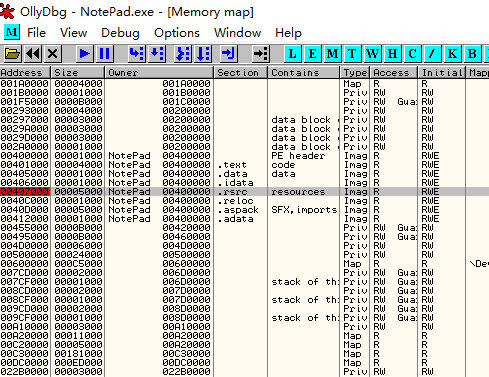The image size is (489, 377).
Task: Sort by the Address column header
Action: click(x=25, y=72)
